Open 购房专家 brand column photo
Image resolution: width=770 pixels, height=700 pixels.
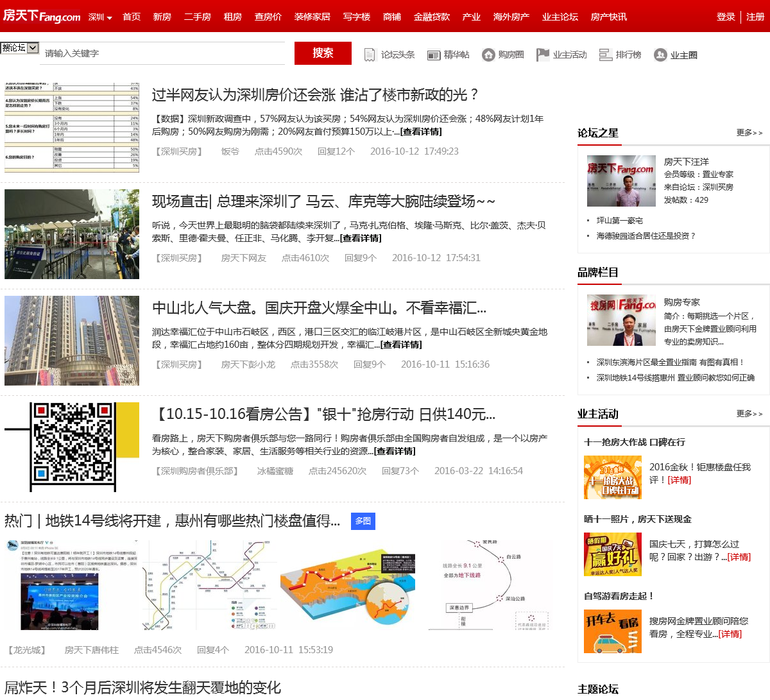point(621,320)
